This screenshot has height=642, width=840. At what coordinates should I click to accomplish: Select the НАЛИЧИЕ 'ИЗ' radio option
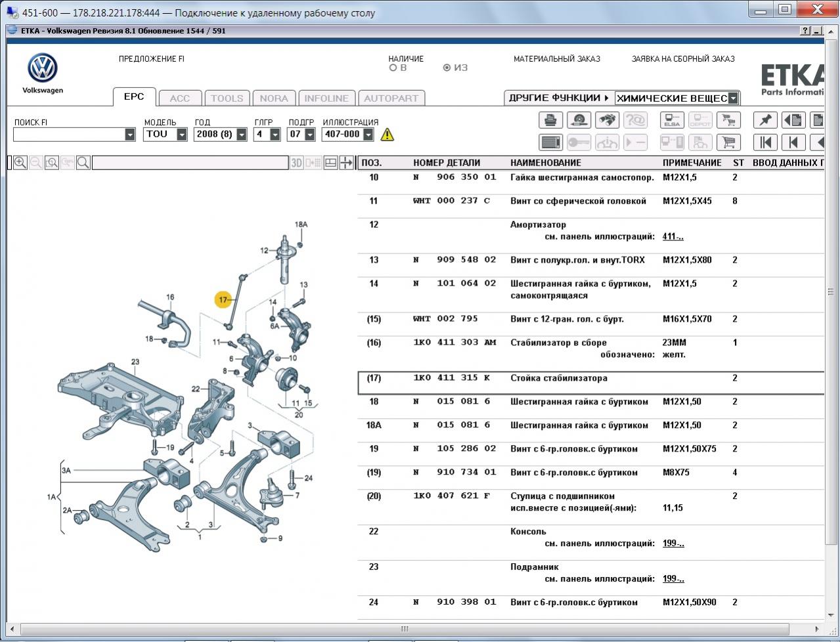(x=447, y=68)
